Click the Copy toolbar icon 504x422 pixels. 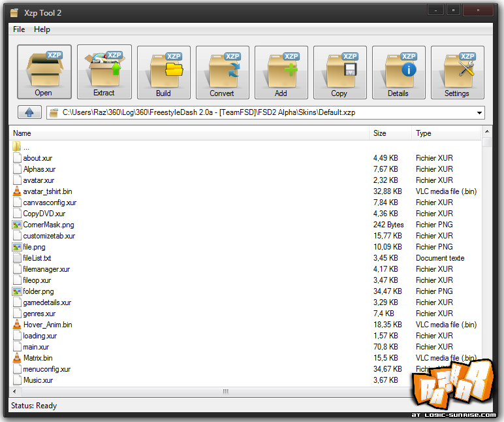click(x=340, y=73)
